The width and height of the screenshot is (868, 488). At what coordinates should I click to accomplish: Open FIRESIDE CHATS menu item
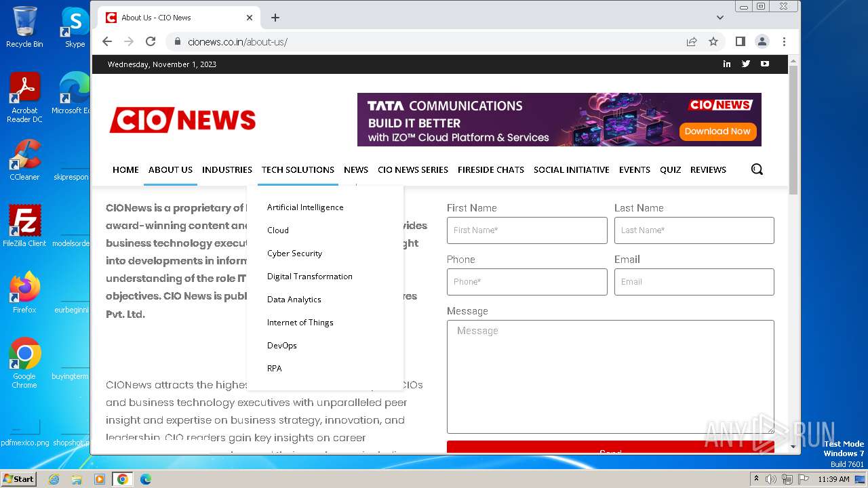(491, 169)
